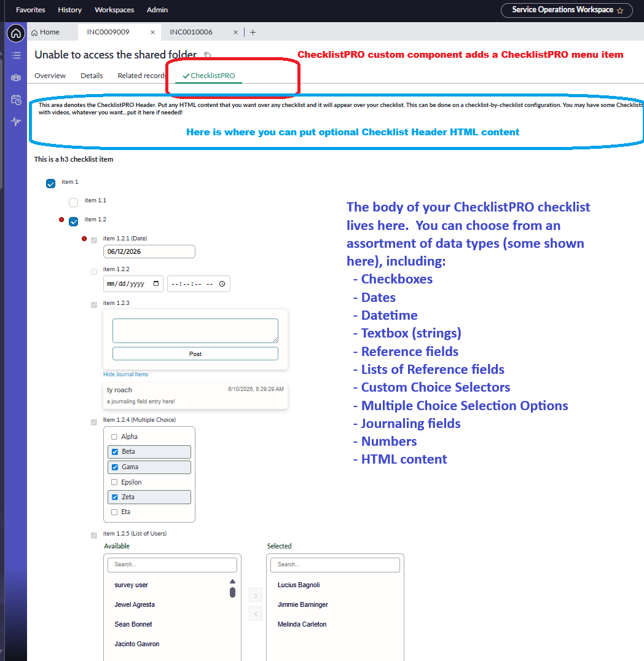This screenshot has width=644, height=661.
Task: Click the Available users search box
Action: pyautogui.click(x=172, y=565)
